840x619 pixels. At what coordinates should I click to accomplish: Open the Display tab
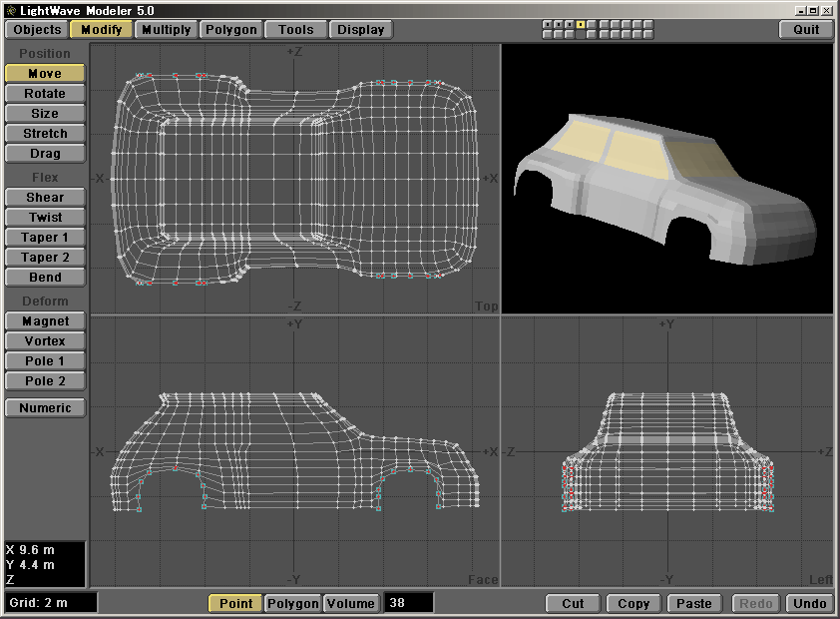click(361, 30)
